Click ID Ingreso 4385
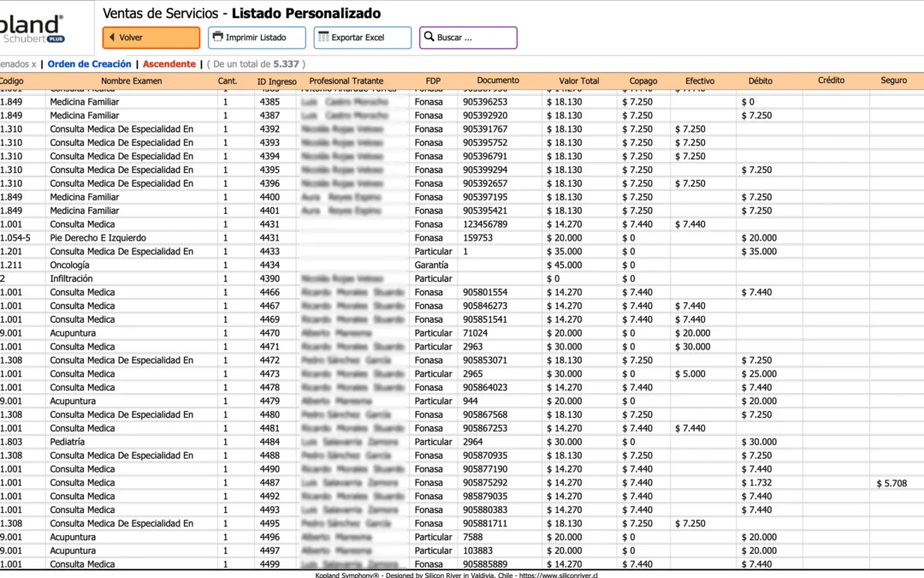This screenshot has width=924, height=578. click(269, 102)
